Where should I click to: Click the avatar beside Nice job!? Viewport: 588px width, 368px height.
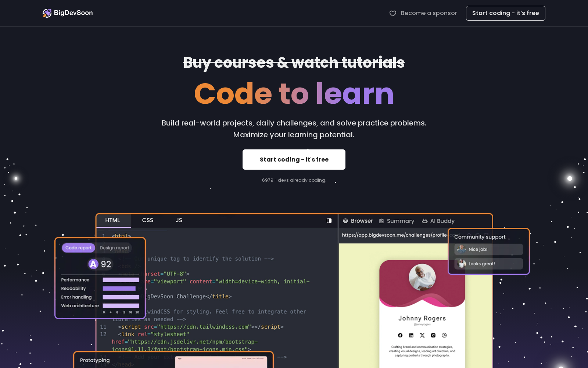pyautogui.click(x=462, y=250)
